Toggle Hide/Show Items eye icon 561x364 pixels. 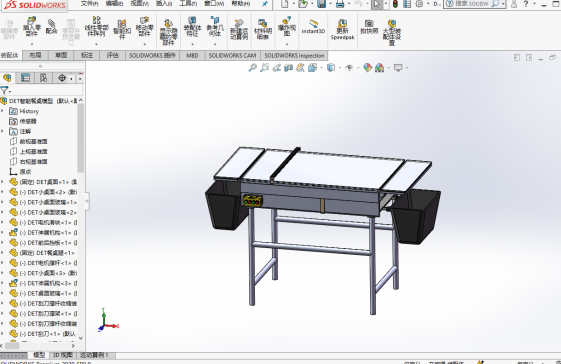[x=349, y=67]
